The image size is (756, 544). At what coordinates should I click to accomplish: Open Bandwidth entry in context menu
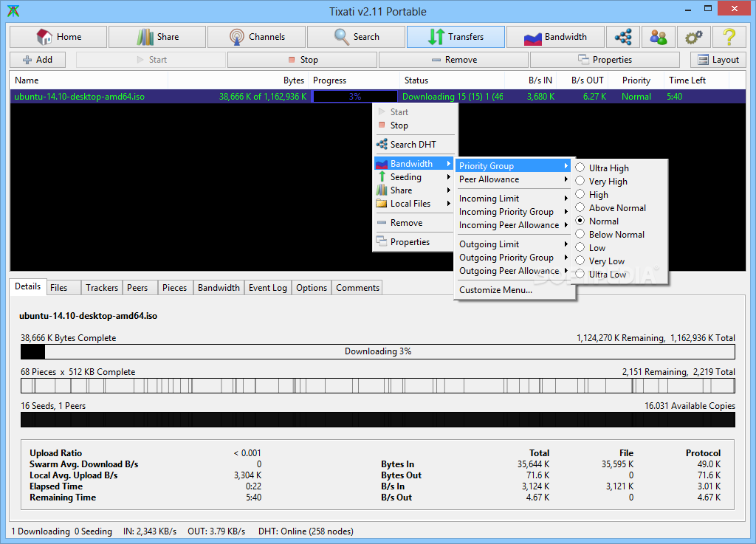[x=414, y=164]
